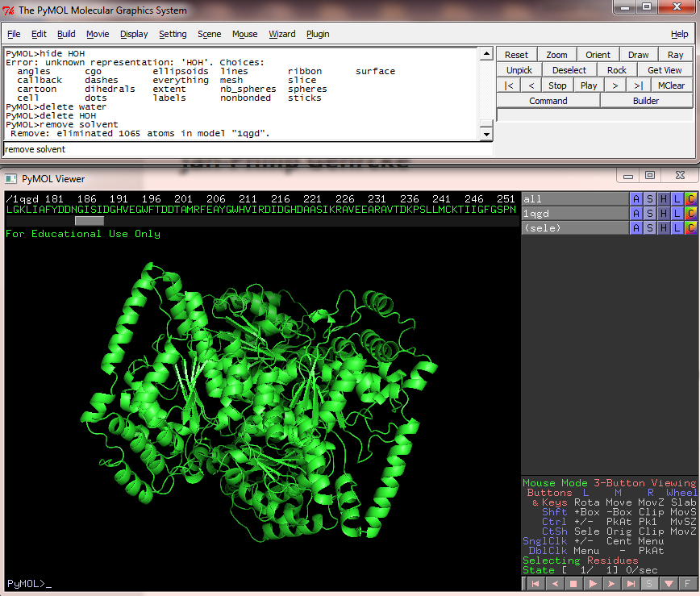
Task: Toggle the Rock button
Action: (x=616, y=70)
